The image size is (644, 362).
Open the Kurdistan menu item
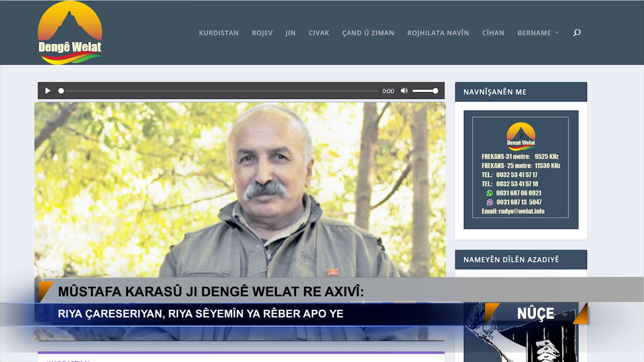219,33
